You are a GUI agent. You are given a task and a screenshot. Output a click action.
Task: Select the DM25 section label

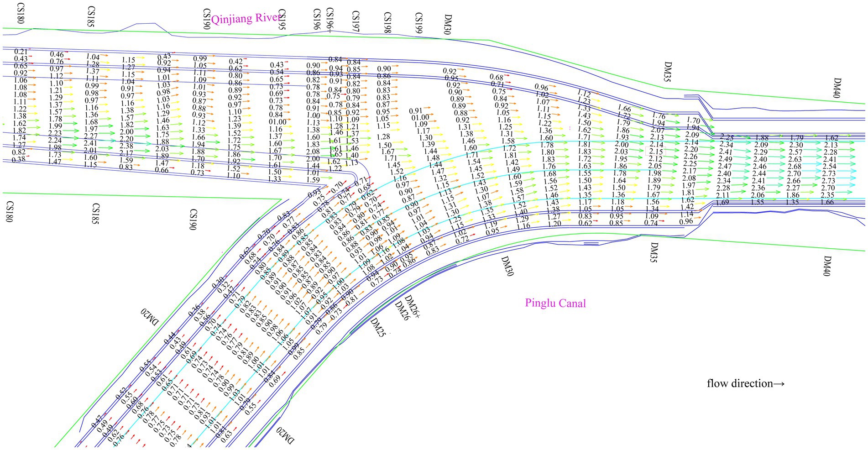tap(378, 327)
